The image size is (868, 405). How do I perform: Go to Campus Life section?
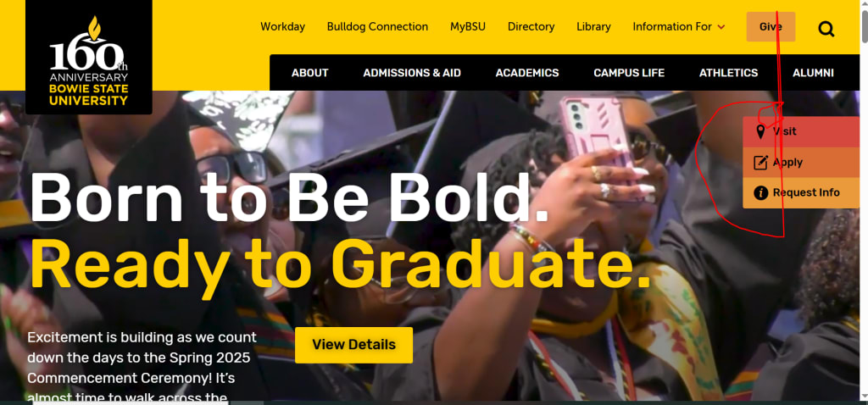pyautogui.click(x=629, y=73)
